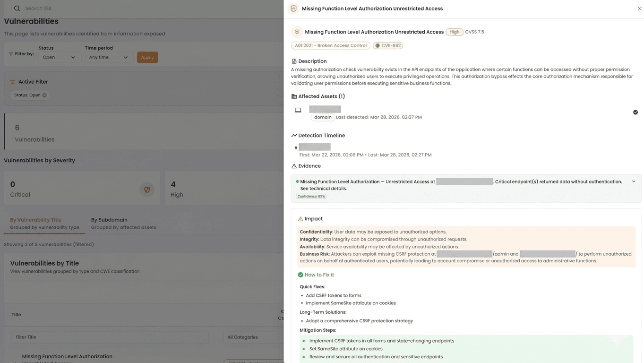
Task: Click the CVE-862 tag
Action: [x=388, y=46]
